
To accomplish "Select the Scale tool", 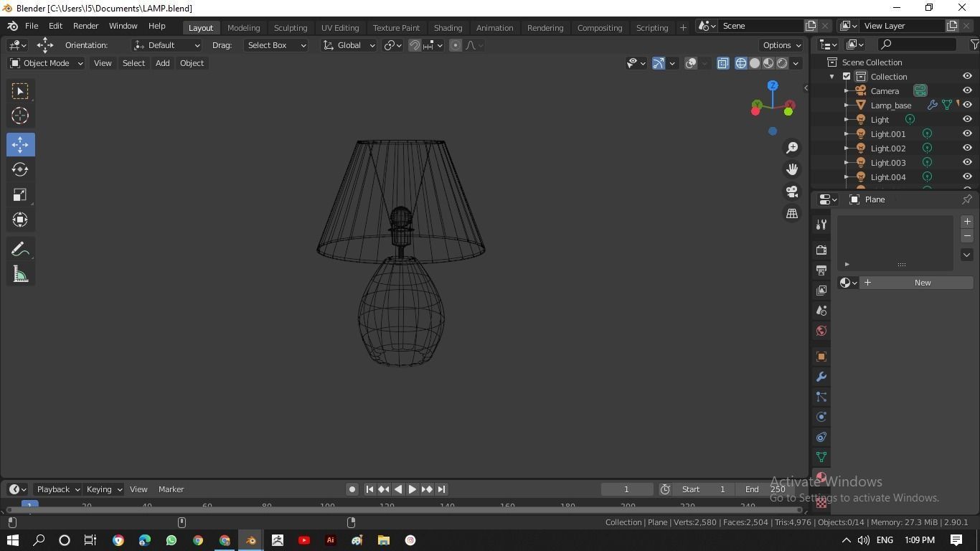I will (20, 194).
